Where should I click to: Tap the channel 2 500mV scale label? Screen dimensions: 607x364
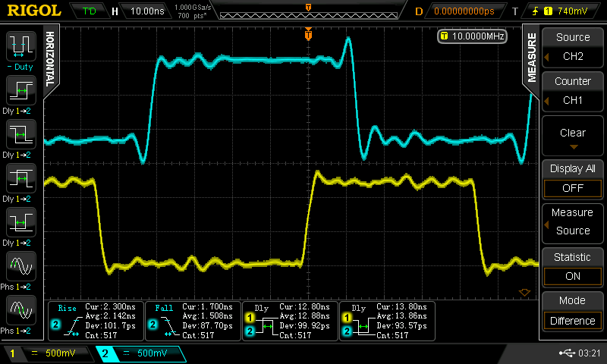pos(153,353)
